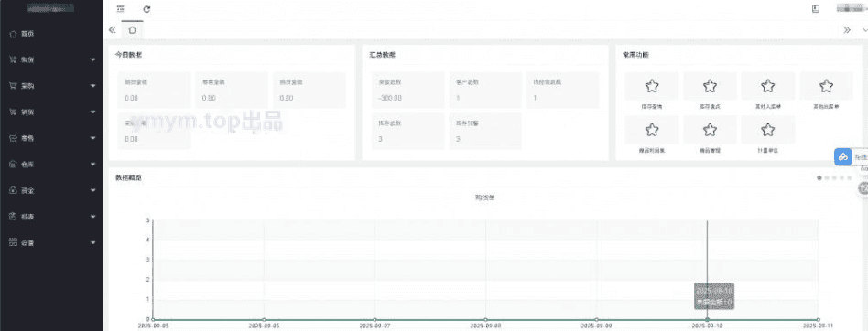The height and width of the screenshot is (331, 868).
Task: Click the 客户总数 card in 汇总数据
Action: click(485, 91)
